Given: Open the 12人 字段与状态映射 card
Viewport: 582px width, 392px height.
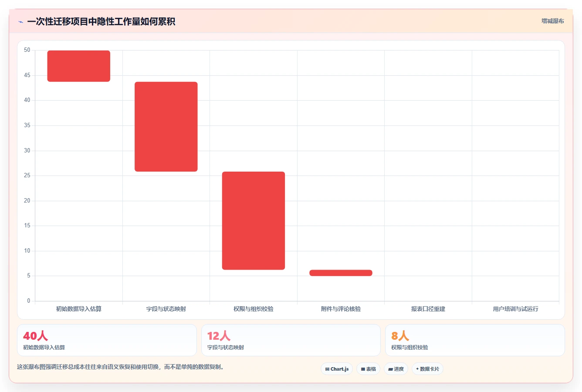Looking at the screenshot, I should coord(291,340).
